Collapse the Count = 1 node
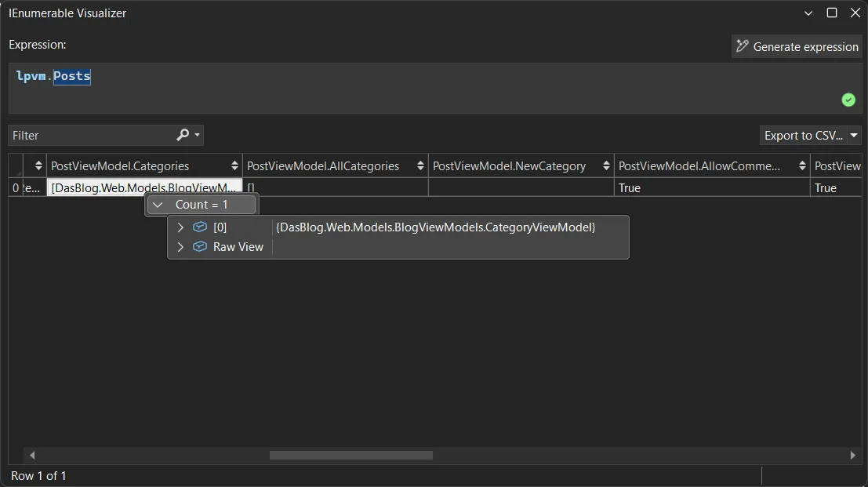Viewport: 868px width, 487px height. point(158,205)
